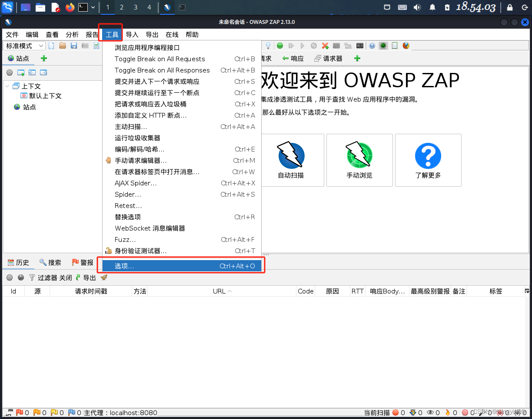This screenshot has width=532, height=419.
Task: Click the Export button in History toolbar
Action: click(x=86, y=277)
